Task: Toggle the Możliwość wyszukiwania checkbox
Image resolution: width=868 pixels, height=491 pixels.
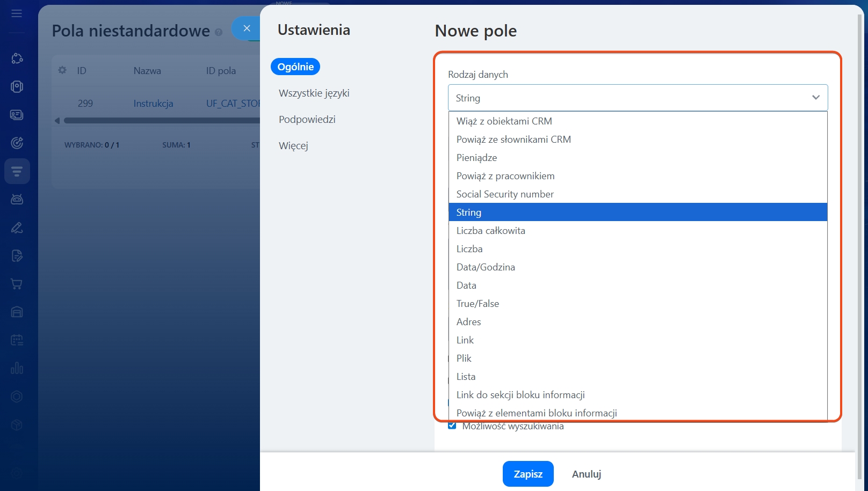Action: click(x=452, y=426)
